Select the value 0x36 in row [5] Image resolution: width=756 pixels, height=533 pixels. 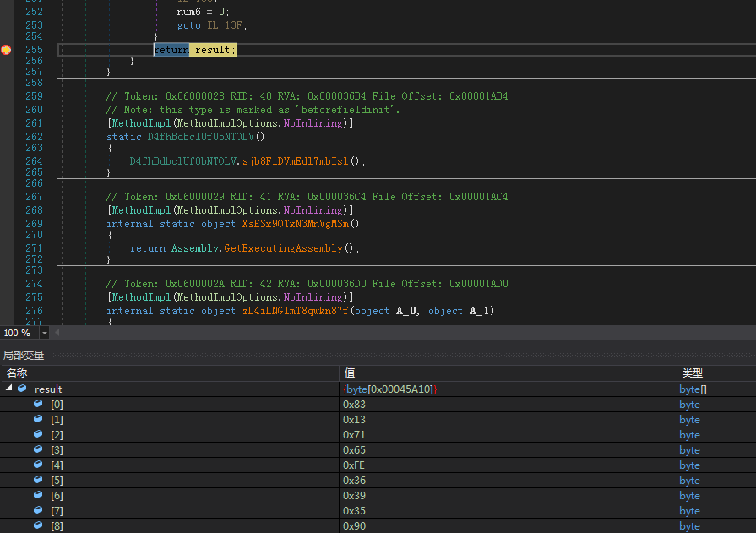(355, 481)
